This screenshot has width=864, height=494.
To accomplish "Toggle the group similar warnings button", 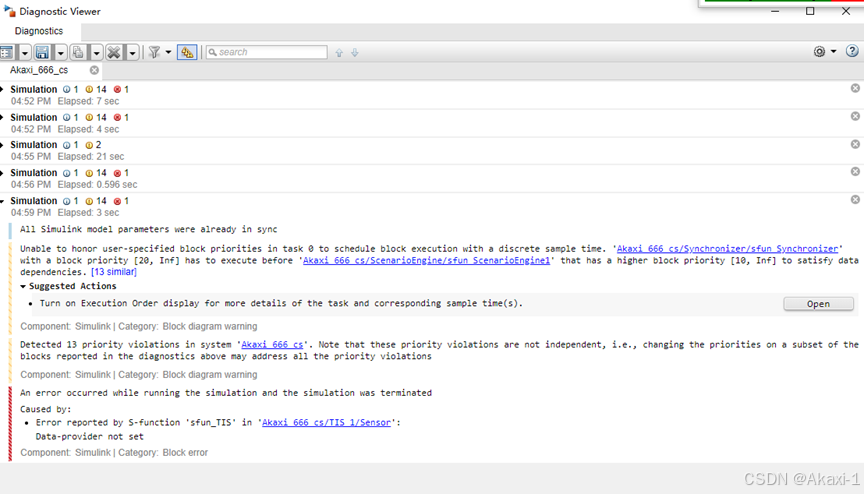I will coord(187,52).
